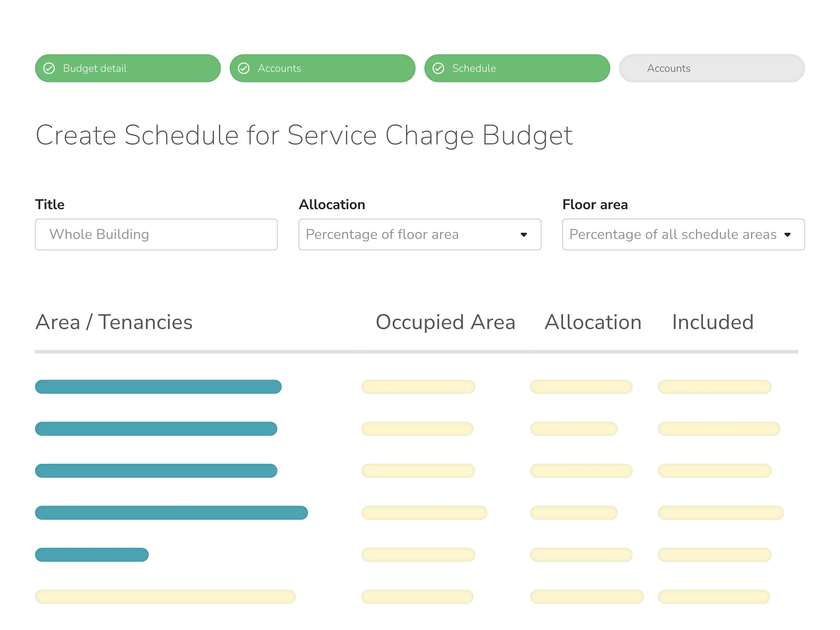Screen dimensions: 840x630
Task: Open the Allocation dropdown arrow
Action: pos(524,235)
